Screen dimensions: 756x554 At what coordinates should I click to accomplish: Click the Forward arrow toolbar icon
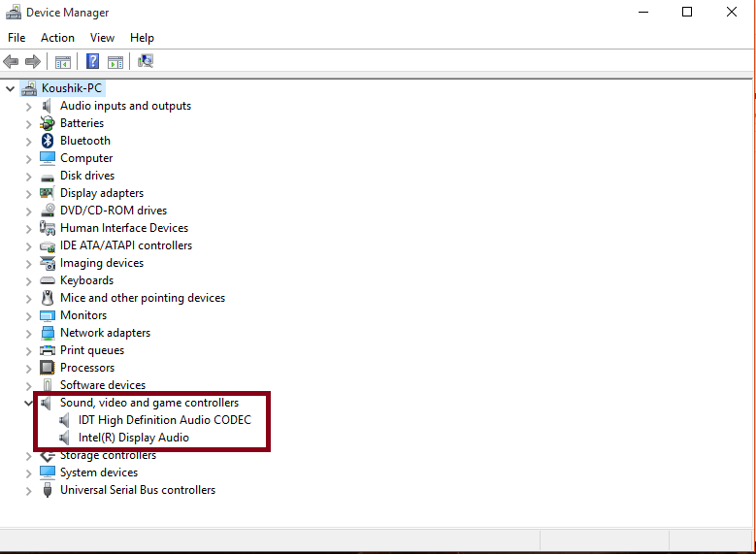tap(33, 62)
